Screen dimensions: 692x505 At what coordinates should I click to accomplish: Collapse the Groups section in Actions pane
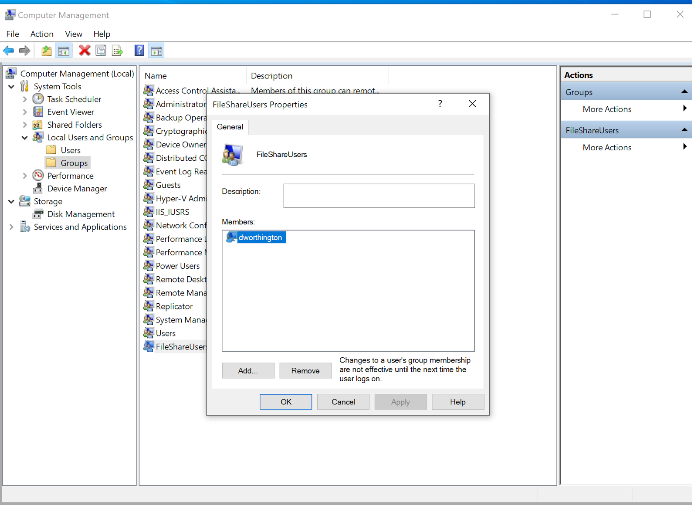pos(685,92)
